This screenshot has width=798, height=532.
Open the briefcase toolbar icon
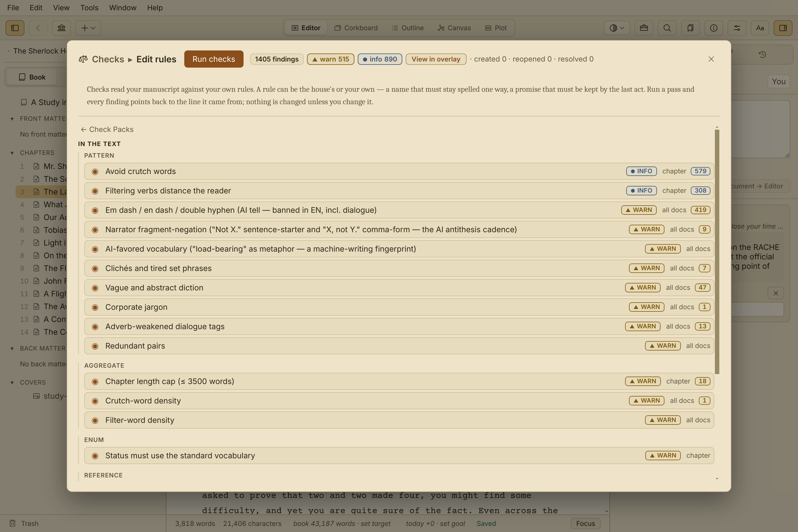(644, 28)
